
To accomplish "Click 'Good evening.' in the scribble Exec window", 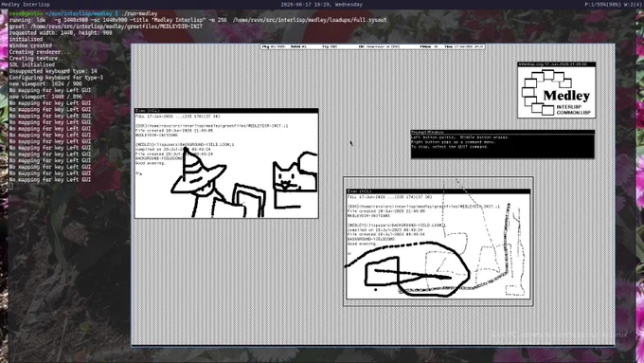I will click(x=362, y=244).
